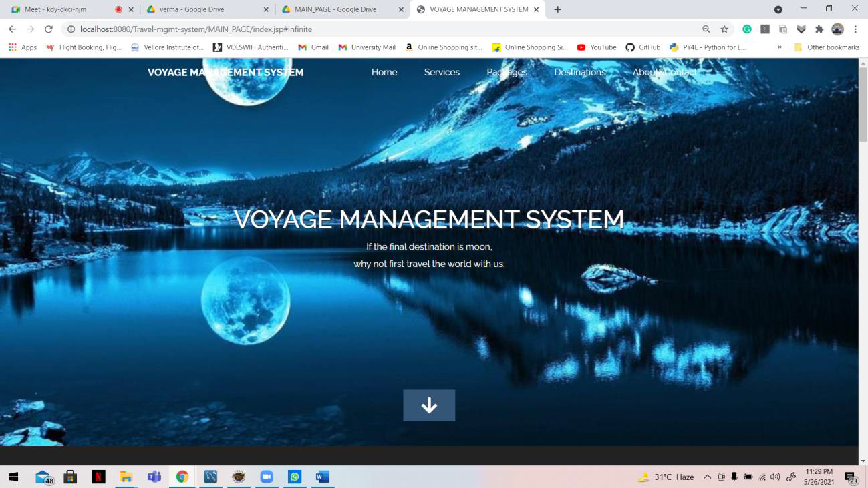Open the Apps grid shortcut in bookmarks bar
This screenshot has width=868, height=488.
(x=22, y=47)
